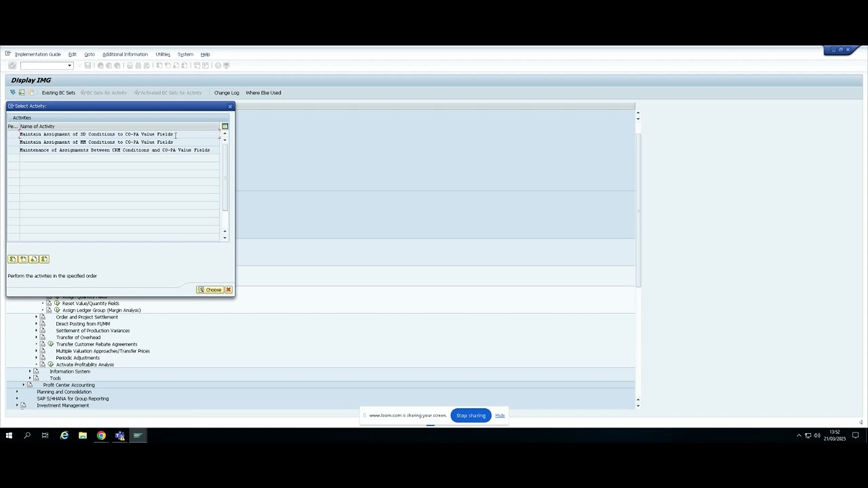Viewport: 868px width, 488px height.
Task: Open documentation icon for Periodic Adjustments
Action: coord(43,358)
